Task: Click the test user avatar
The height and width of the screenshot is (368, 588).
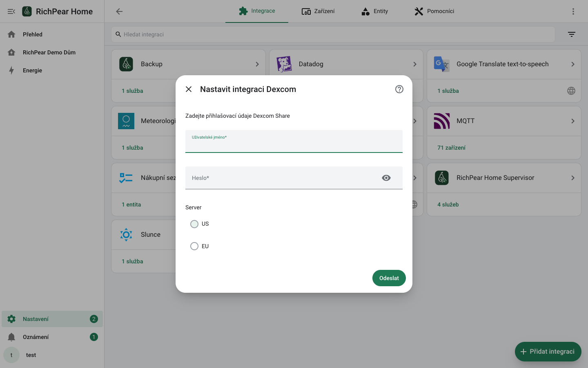Action: click(x=11, y=355)
